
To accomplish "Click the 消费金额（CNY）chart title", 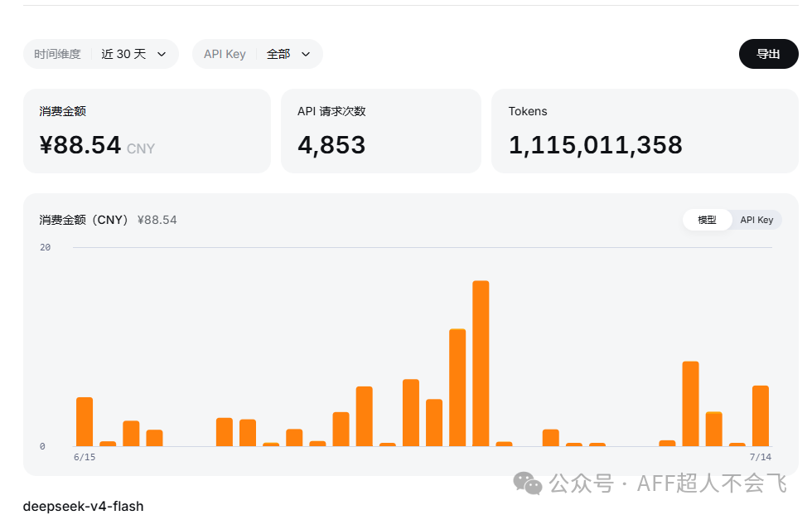I will click(84, 220).
